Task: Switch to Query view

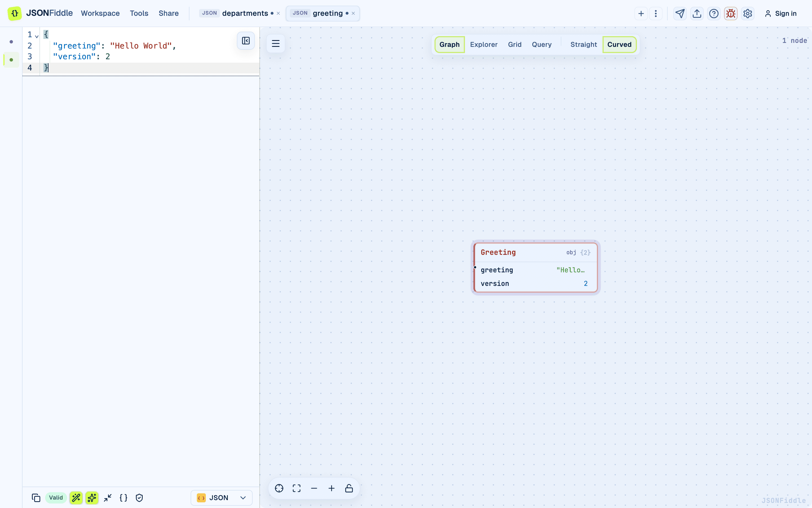Action: pyautogui.click(x=542, y=44)
